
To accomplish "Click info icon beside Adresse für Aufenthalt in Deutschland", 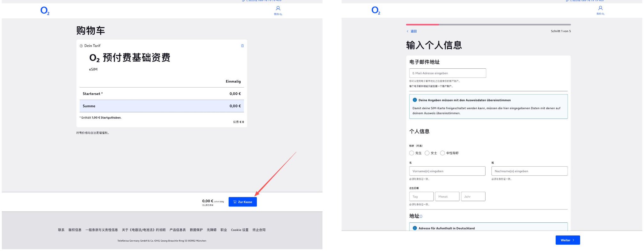I will click(x=415, y=228).
